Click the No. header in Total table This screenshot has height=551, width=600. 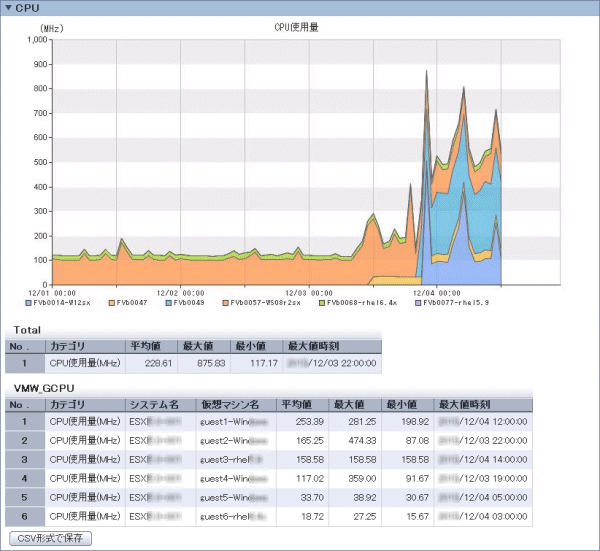pos(21,346)
